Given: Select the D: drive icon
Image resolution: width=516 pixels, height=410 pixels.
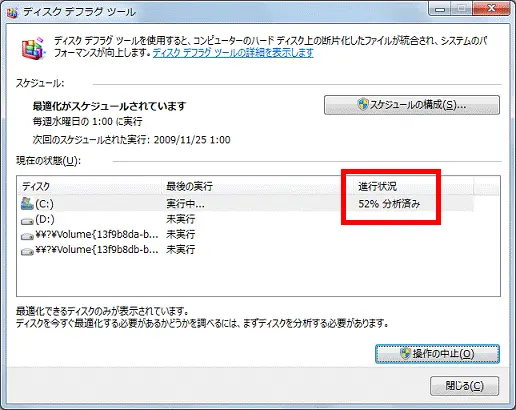Looking at the screenshot, I should click(x=27, y=221).
